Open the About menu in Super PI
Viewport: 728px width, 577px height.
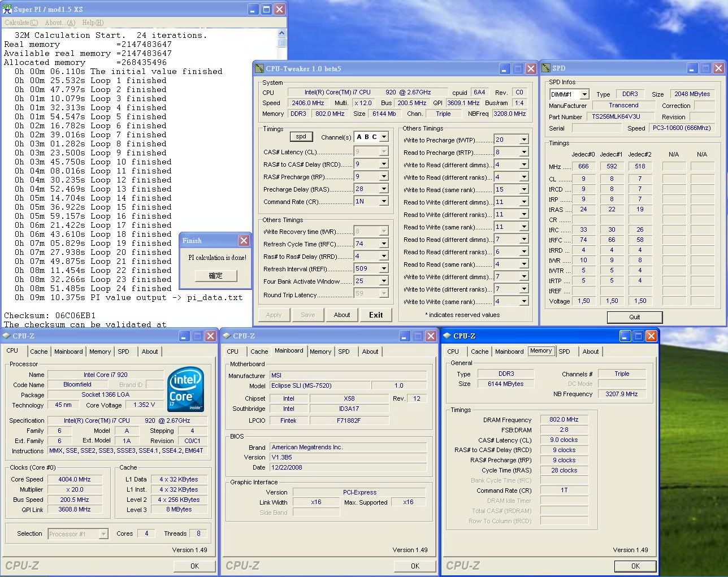[60, 23]
